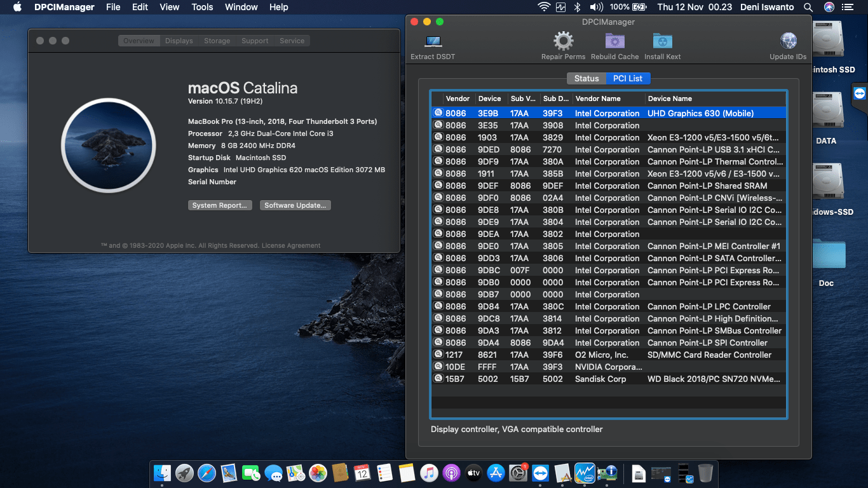The width and height of the screenshot is (868, 488).
Task: Open Photos from the Dock
Action: (x=318, y=473)
